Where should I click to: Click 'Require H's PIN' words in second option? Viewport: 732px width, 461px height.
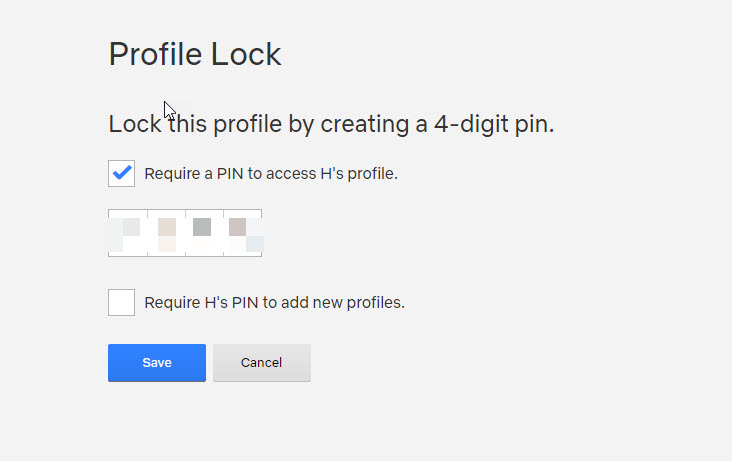201,303
